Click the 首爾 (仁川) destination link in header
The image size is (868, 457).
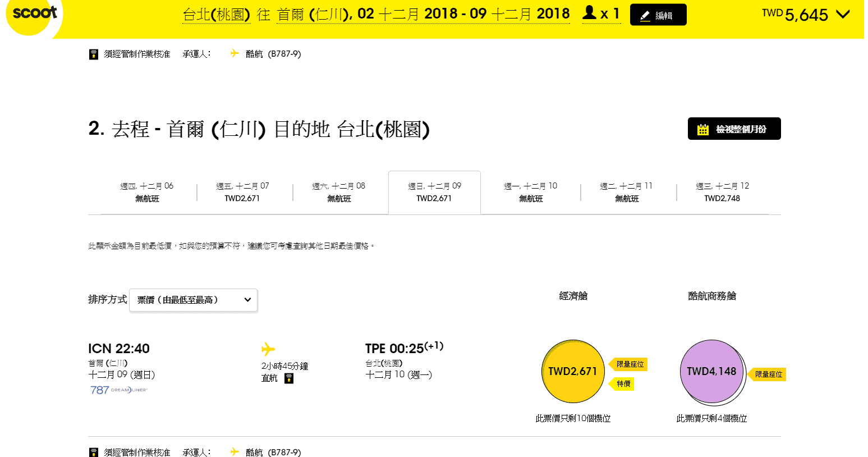313,14
